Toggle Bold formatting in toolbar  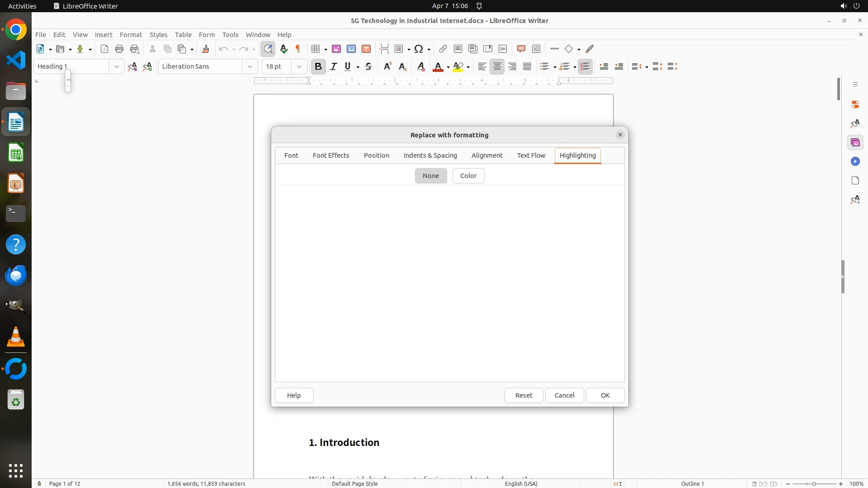[x=318, y=66]
